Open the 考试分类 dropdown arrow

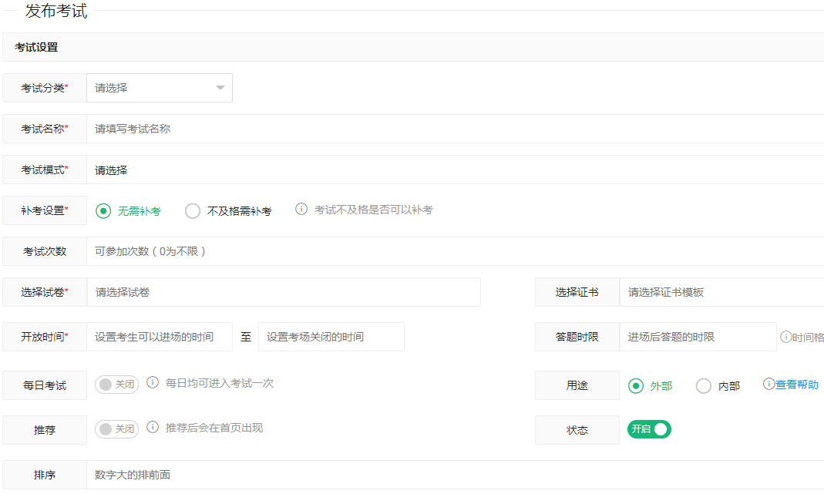[x=220, y=88]
